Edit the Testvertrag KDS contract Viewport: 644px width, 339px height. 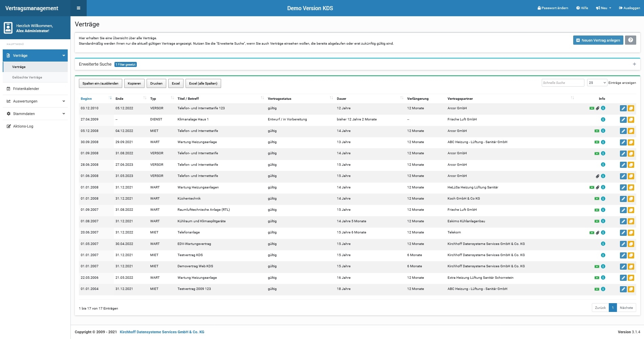(623, 255)
